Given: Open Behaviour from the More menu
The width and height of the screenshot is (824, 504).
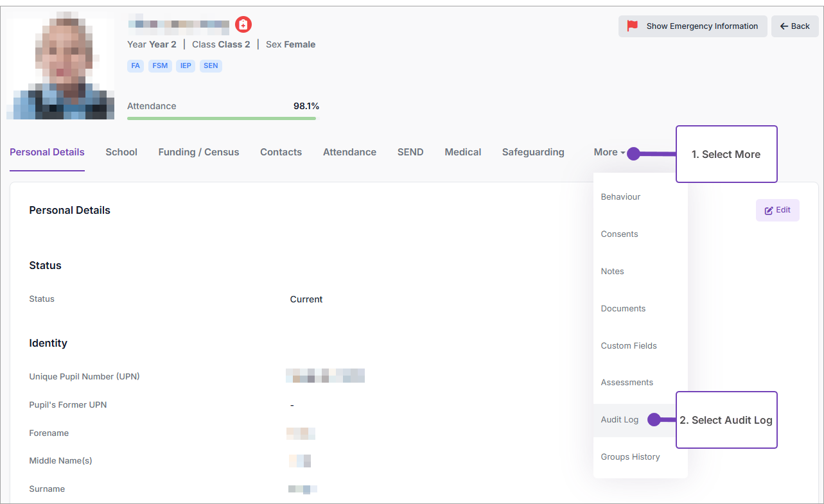Looking at the screenshot, I should pyautogui.click(x=620, y=197).
